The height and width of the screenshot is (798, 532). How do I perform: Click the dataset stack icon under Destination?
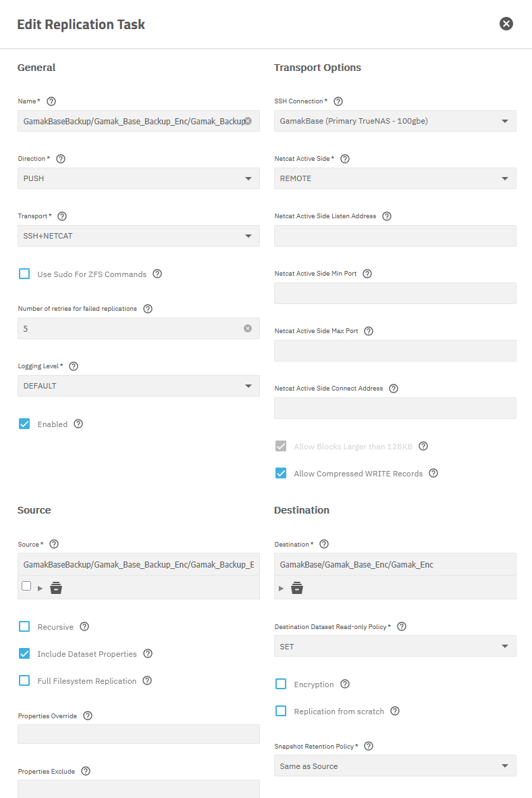coord(297,588)
